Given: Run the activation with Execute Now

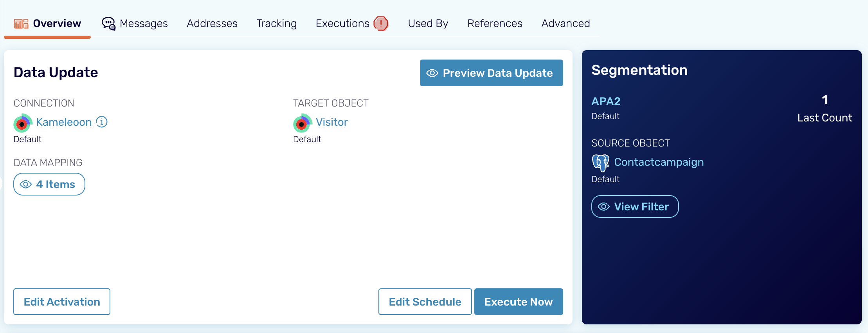Looking at the screenshot, I should tap(518, 302).
